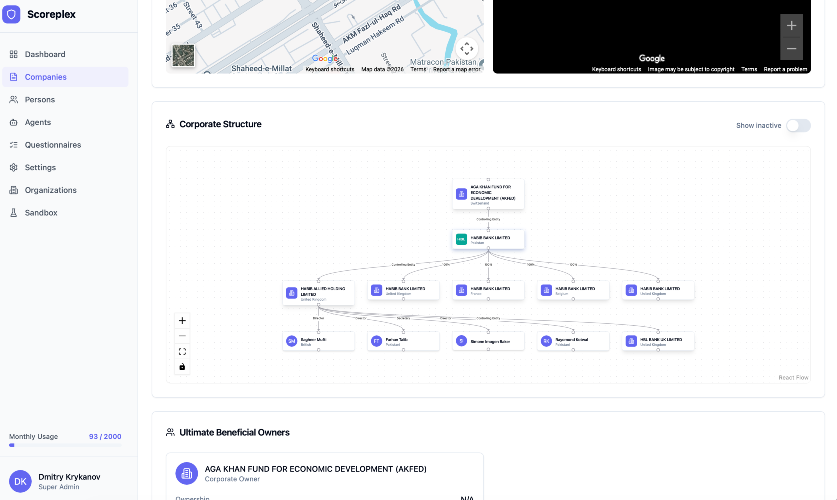This screenshot has width=837, height=500.
Task: Select the AGA KHAN FUND top graph node
Action: [488, 194]
